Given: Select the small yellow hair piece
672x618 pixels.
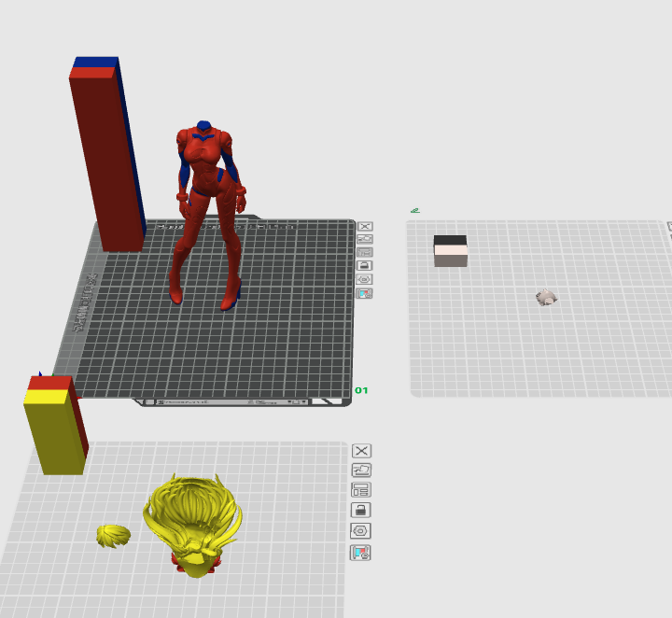Looking at the screenshot, I should 114,536.
